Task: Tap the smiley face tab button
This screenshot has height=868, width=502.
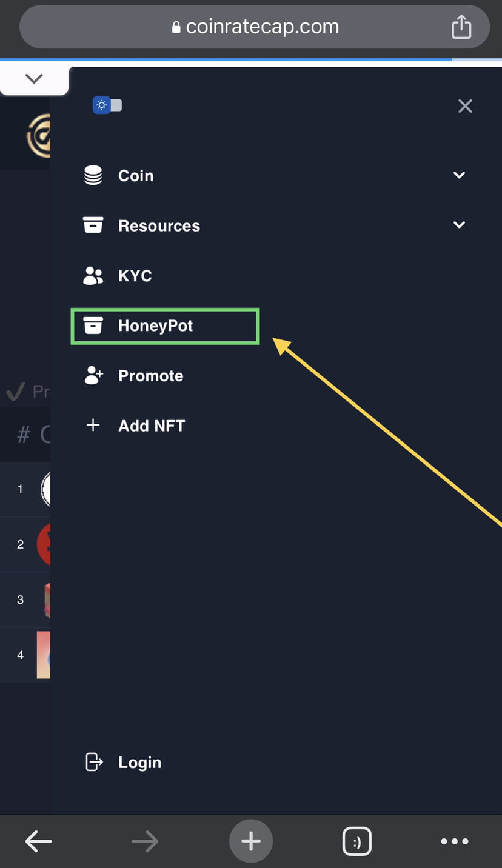Action: coord(357,841)
